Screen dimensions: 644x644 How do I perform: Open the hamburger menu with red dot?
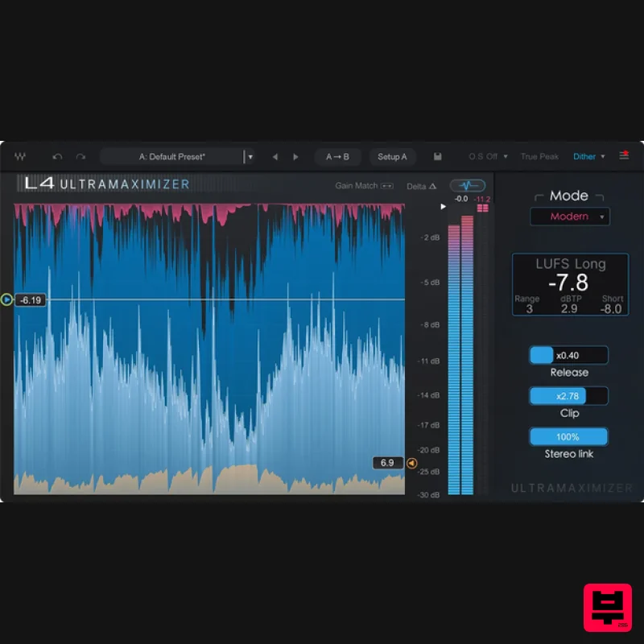click(624, 155)
